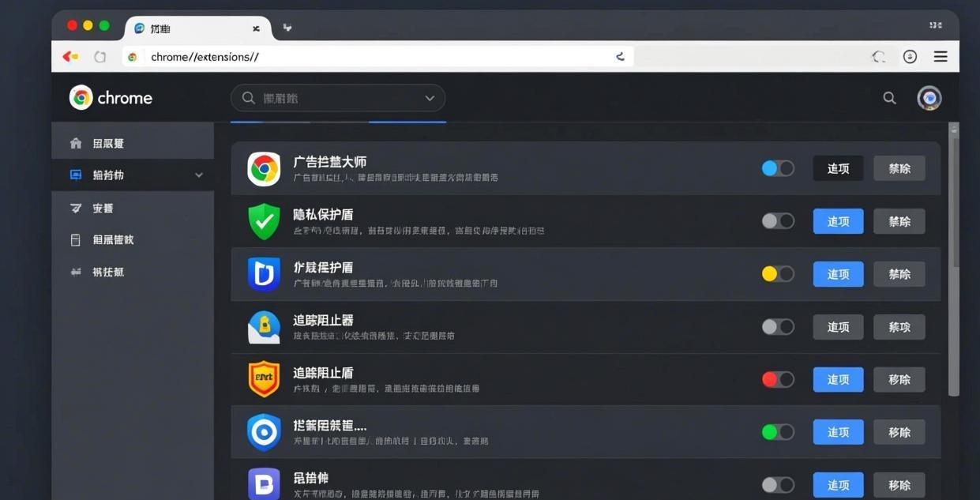Click the blue D shield extension icon

[x=264, y=274]
